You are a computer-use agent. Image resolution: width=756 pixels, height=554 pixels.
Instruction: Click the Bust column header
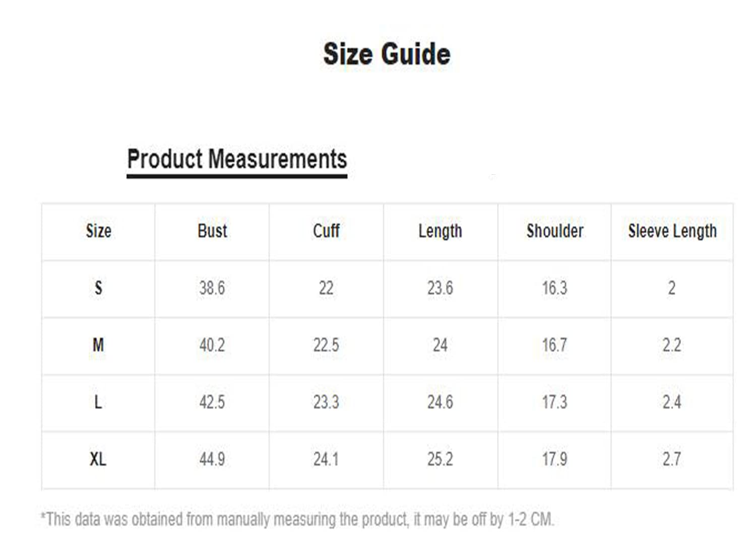212,231
